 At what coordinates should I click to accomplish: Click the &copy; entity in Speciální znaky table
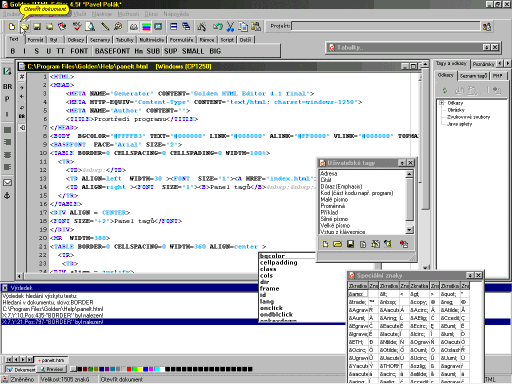418,302
